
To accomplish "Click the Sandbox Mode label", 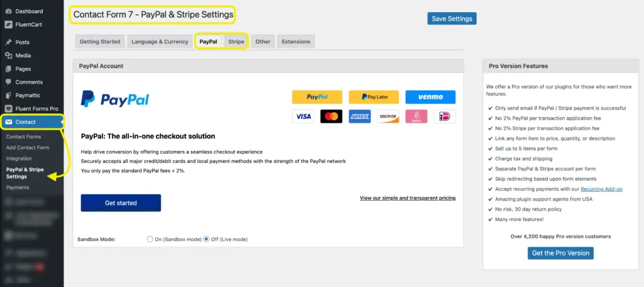I will click(x=96, y=239).
